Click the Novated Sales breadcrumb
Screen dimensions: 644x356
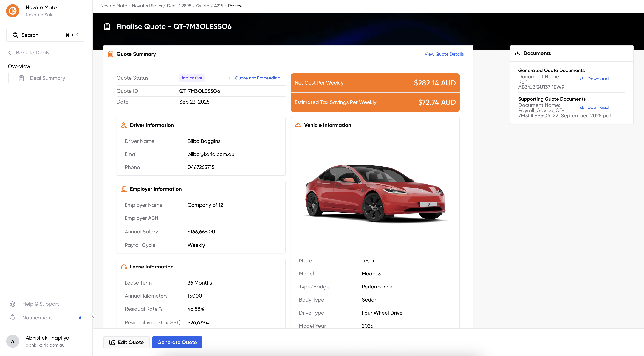pos(147,6)
